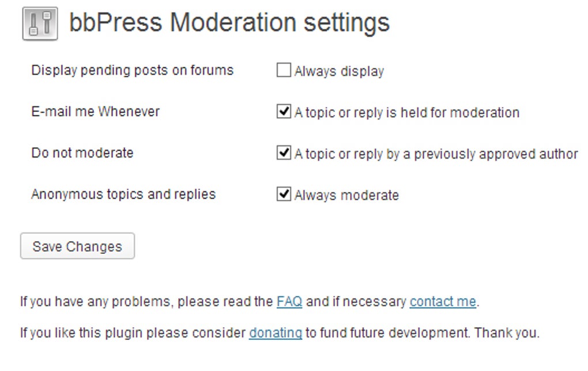Disable the previously approved author checkbox
Viewport: 588px width, 371px height.
point(283,153)
